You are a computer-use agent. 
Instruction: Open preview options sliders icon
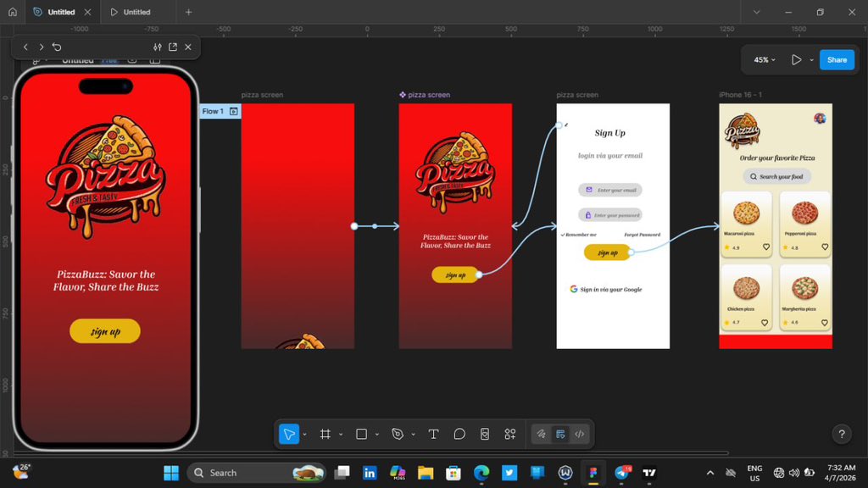(x=157, y=47)
